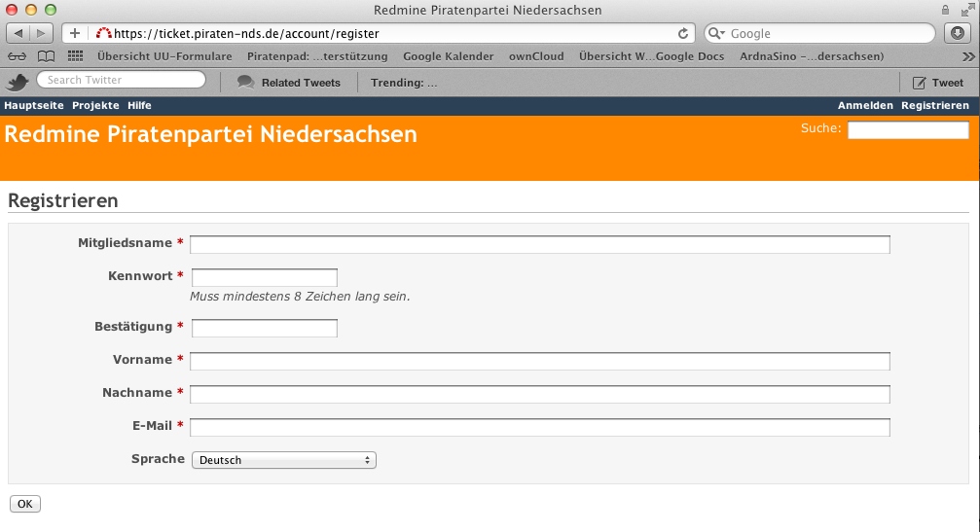This screenshot has width=980, height=532.
Task: Open Top Sites grid icon
Action: pos(75,56)
